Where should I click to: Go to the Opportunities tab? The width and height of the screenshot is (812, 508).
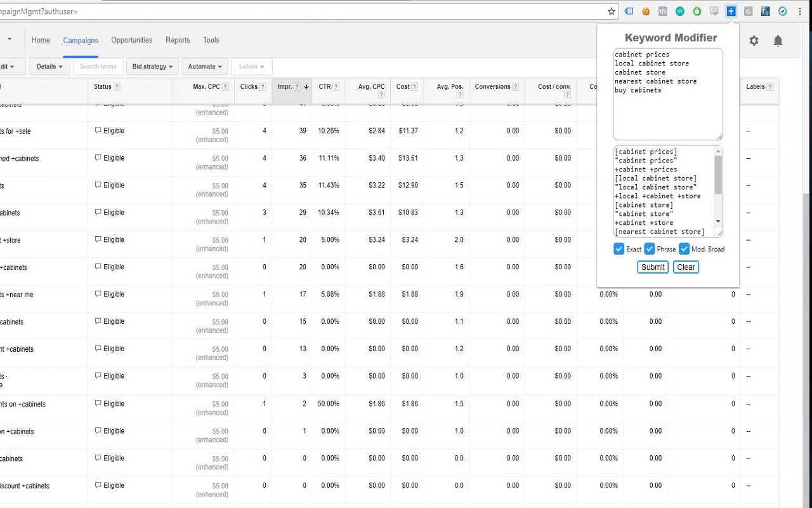click(x=131, y=40)
